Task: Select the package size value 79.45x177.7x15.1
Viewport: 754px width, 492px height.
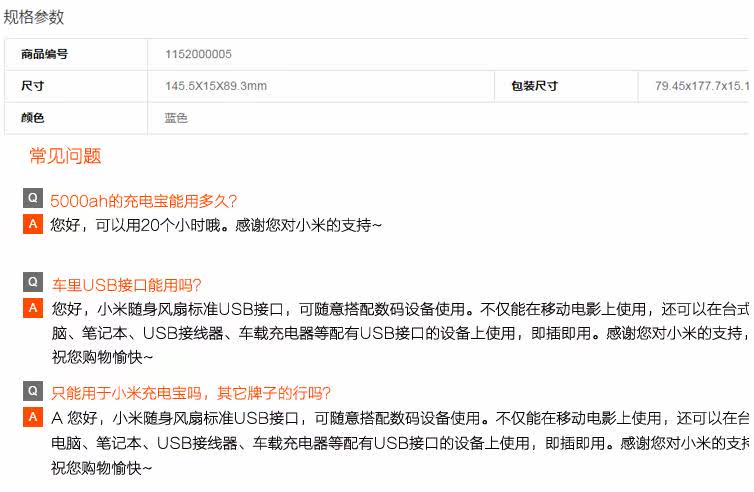Action: tap(702, 86)
